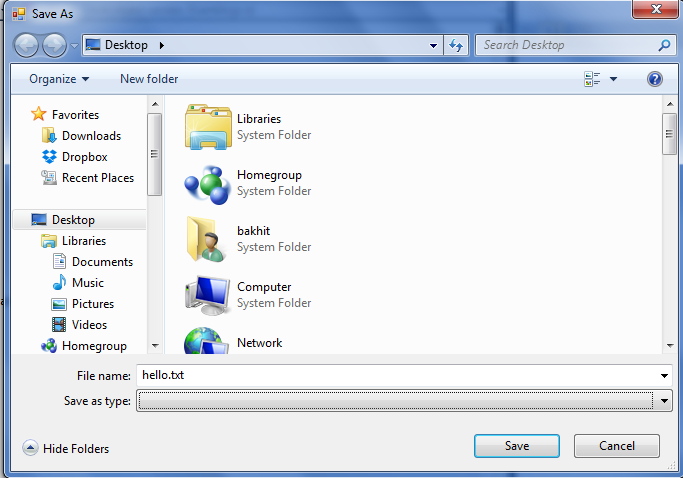Click the Dropbox icon in Favorites
This screenshot has width=683, height=478.
pos(49,156)
